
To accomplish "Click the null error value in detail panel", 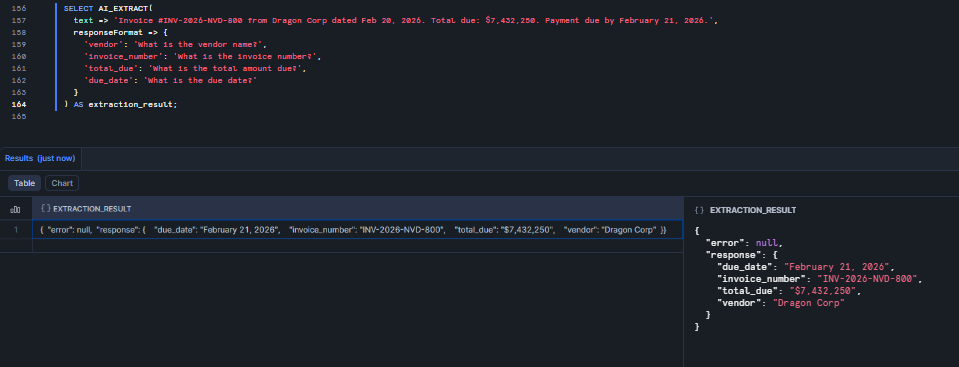I will 767,243.
